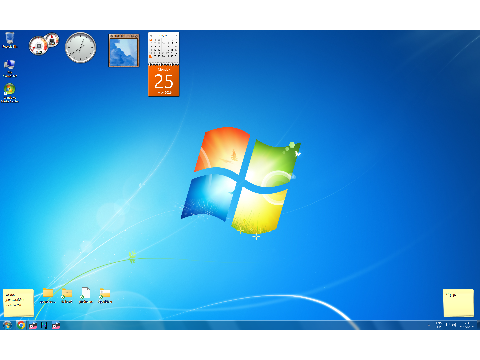Click the dark taskbar icon between pink icons
The height and width of the screenshot is (360, 480).
pos(44,325)
